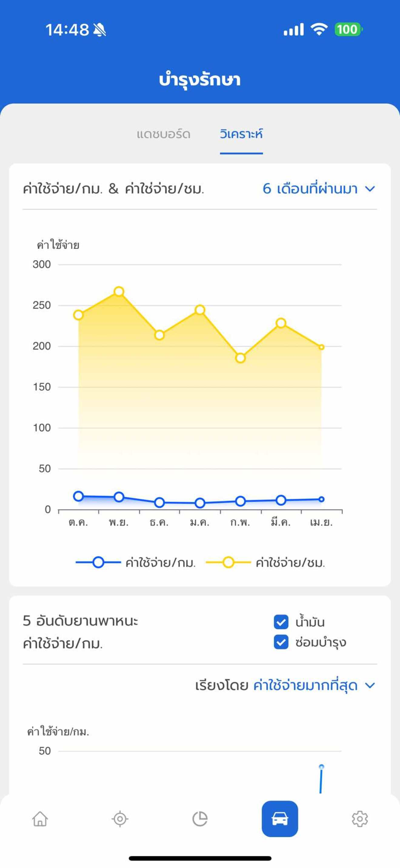Tap the yellow data point for พ.ย.
400x868 pixels.
tap(119, 291)
